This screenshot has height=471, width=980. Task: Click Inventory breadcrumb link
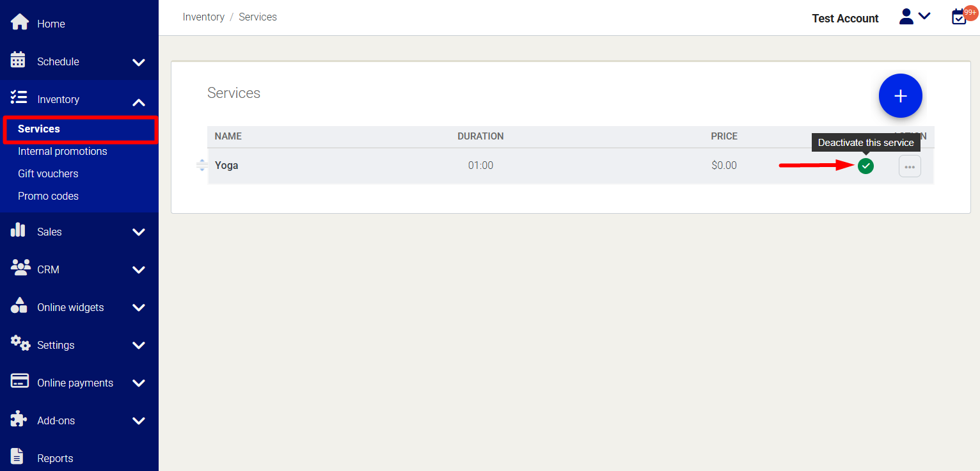[x=203, y=17]
